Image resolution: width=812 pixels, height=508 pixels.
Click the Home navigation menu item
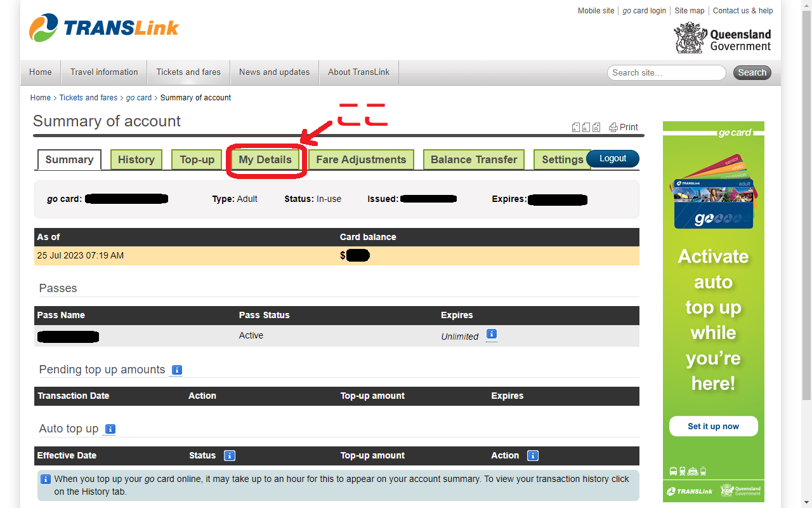[x=41, y=72]
